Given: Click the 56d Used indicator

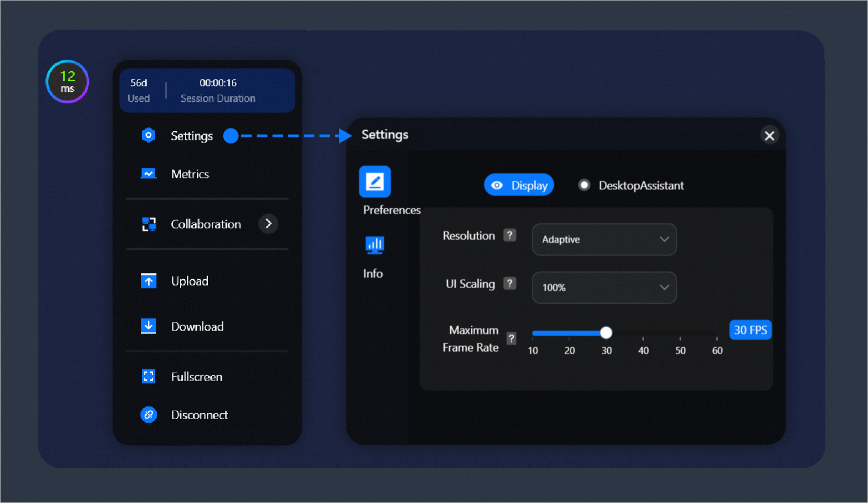Looking at the screenshot, I should [139, 90].
